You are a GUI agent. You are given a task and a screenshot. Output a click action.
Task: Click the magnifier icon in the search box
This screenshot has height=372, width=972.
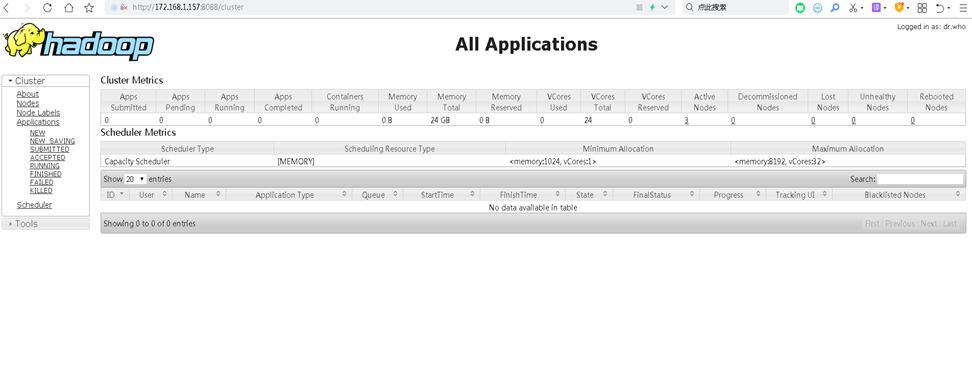tap(689, 7)
